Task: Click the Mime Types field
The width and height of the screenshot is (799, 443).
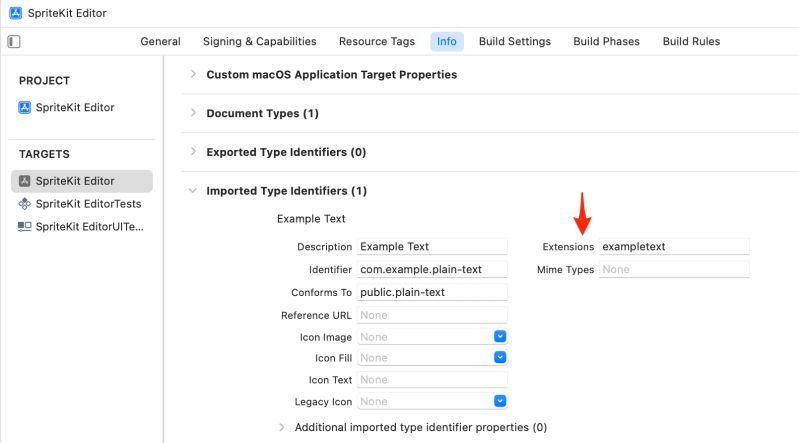Action: coord(673,269)
